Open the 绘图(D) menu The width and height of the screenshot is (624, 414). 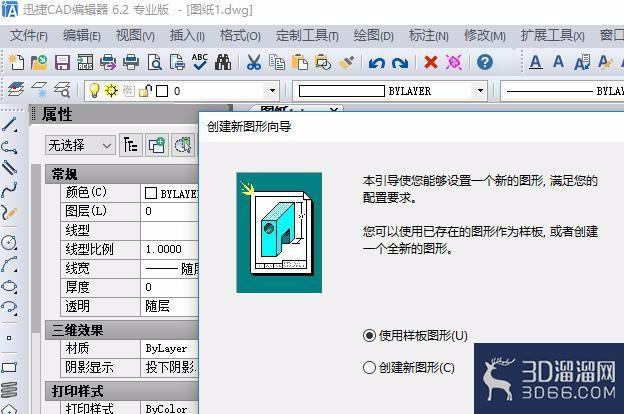pyautogui.click(x=373, y=36)
